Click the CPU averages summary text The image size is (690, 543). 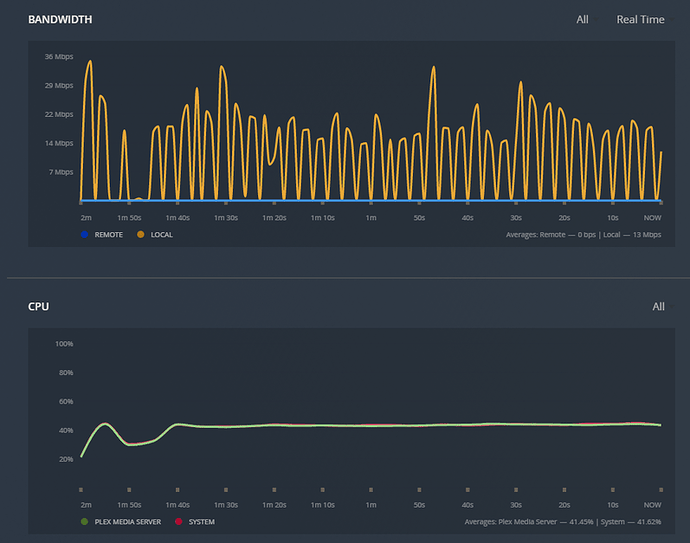[563, 521]
